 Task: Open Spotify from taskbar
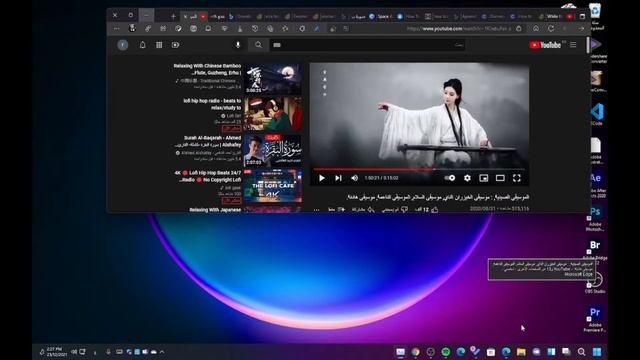[x=446, y=352]
